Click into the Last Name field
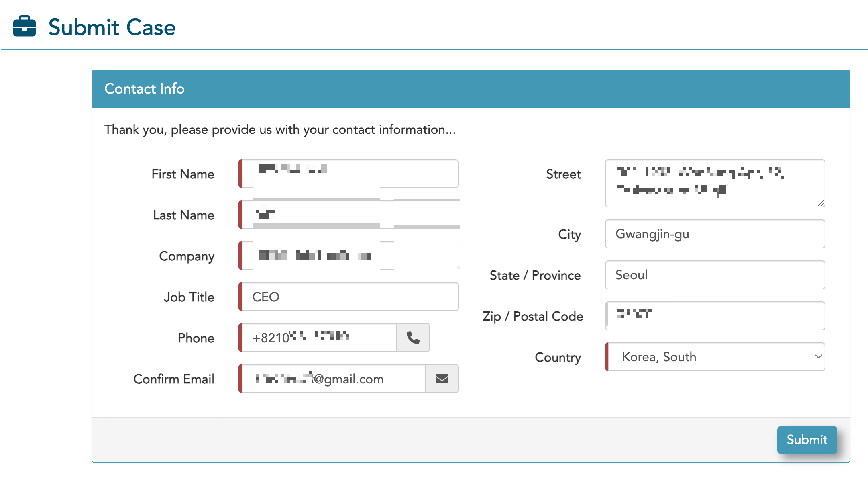 tap(349, 215)
